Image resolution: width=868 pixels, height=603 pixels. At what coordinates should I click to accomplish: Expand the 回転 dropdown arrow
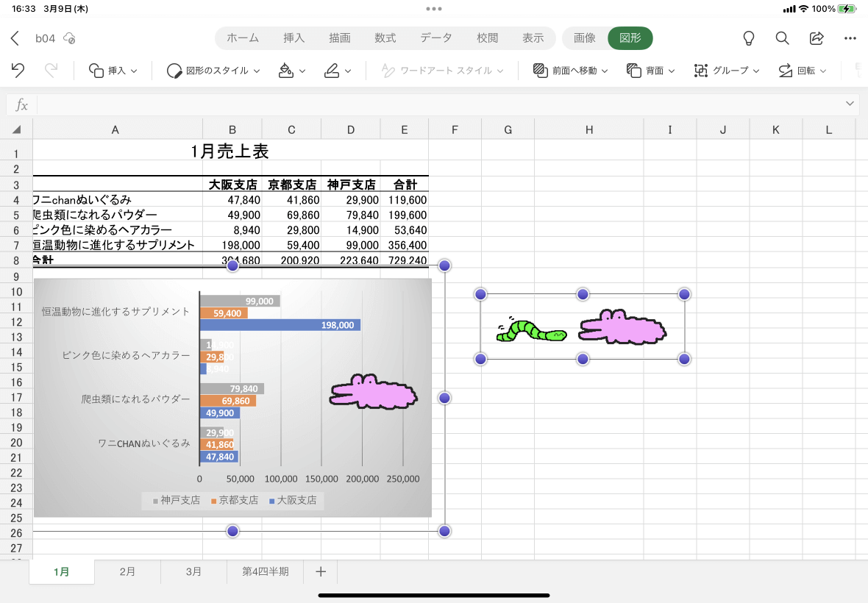point(823,71)
